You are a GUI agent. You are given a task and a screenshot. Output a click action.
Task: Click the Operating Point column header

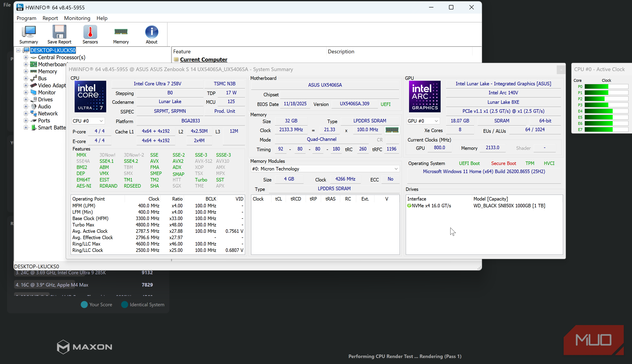point(98,199)
